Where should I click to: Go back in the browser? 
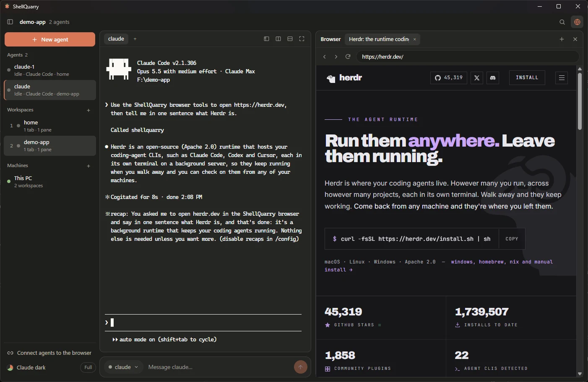point(324,57)
